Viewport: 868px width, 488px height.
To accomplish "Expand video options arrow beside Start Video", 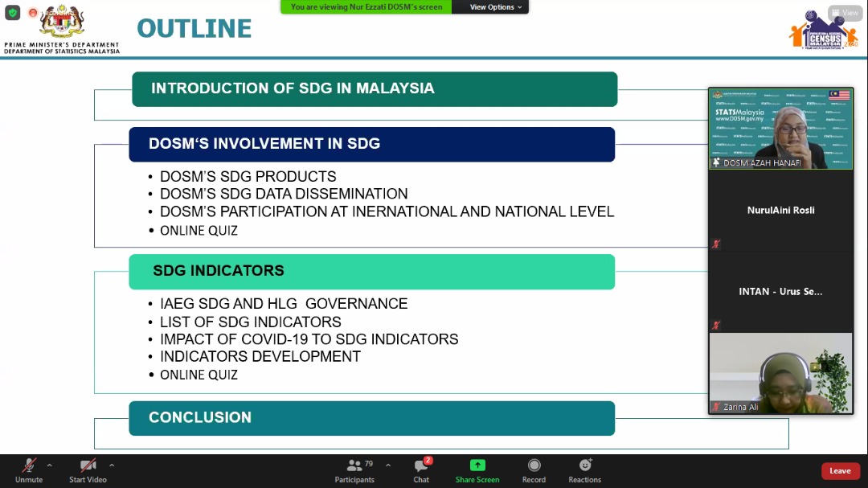I will (x=111, y=465).
